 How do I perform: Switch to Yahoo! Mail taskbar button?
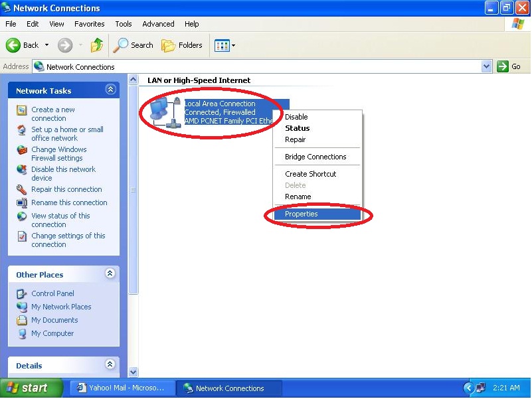pos(122,388)
